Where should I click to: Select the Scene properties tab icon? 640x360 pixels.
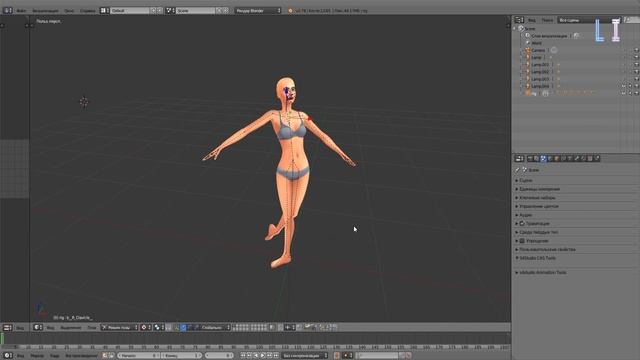pos(543,158)
